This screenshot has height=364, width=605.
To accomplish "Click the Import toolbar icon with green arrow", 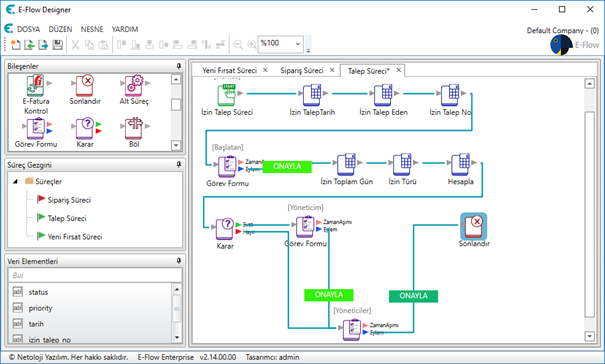I will (x=29, y=45).
